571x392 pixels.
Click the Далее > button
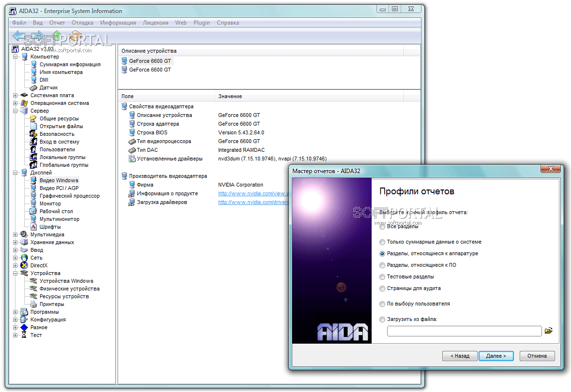(x=496, y=356)
